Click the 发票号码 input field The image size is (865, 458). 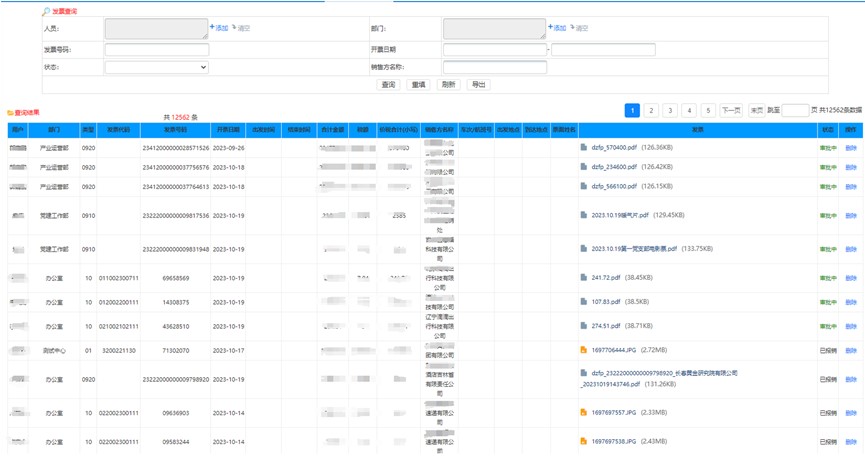[157, 50]
